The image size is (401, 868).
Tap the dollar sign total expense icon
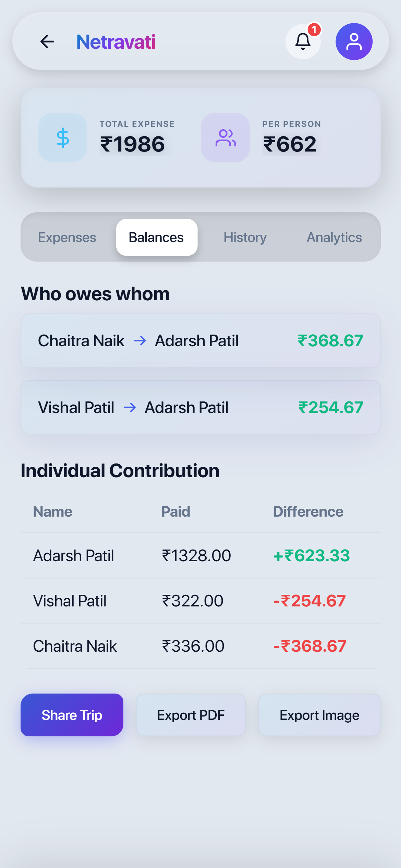pos(62,137)
